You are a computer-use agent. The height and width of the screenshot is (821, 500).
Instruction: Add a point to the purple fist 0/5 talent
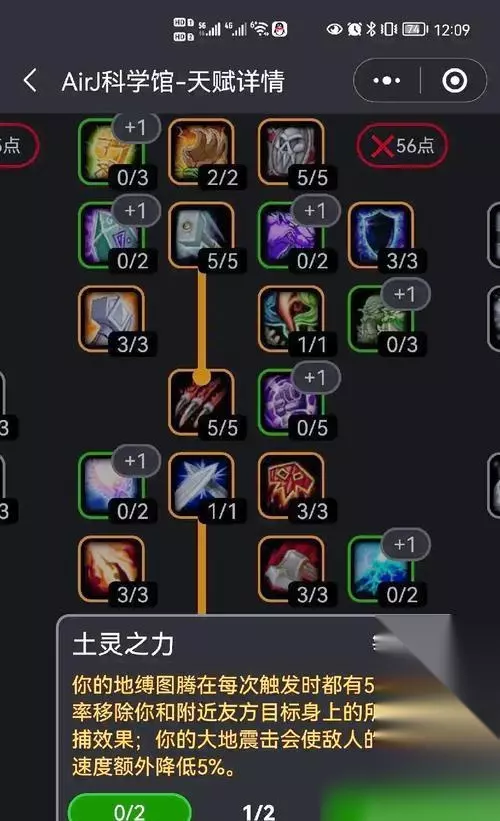315,378
